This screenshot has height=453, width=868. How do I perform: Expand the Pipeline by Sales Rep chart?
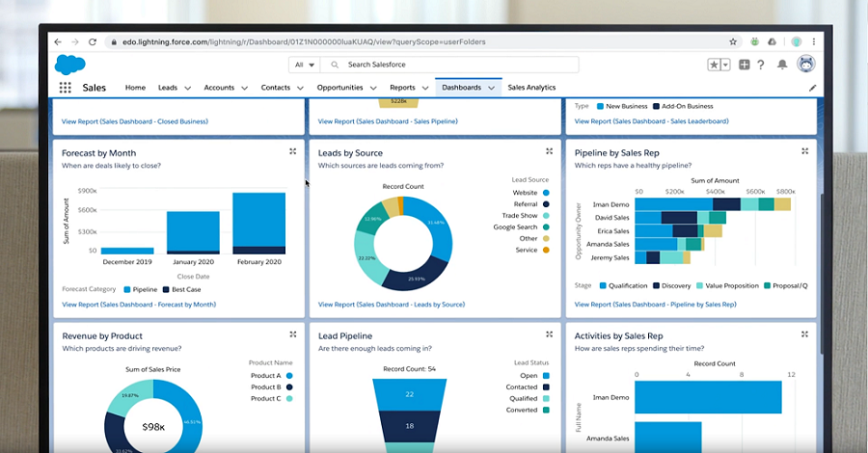804,151
